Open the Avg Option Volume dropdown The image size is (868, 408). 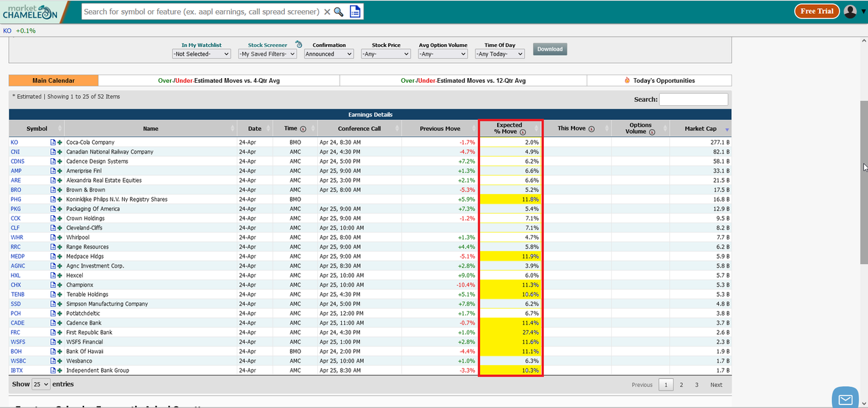(443, 54)
